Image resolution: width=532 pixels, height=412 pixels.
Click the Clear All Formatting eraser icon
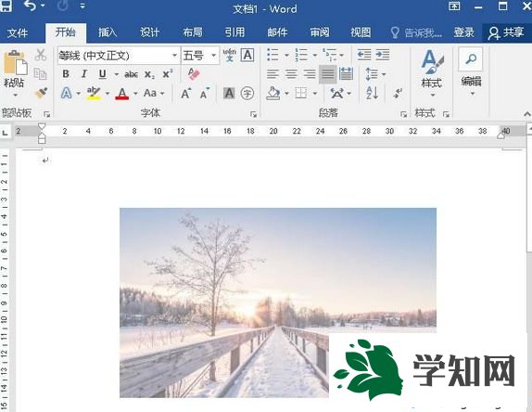coord(194,73)
